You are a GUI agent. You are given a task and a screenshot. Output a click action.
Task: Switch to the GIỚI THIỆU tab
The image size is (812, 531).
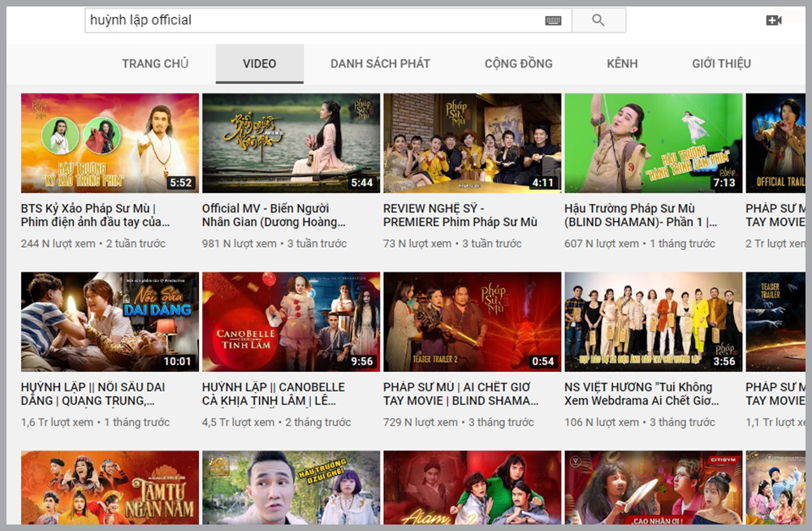721,63
